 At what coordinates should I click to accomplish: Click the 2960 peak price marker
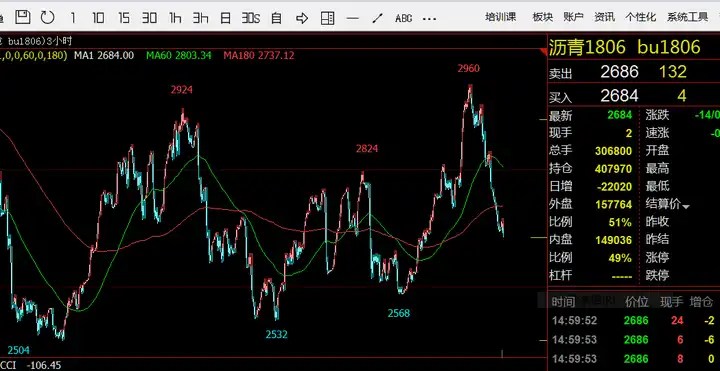point(468,68)
